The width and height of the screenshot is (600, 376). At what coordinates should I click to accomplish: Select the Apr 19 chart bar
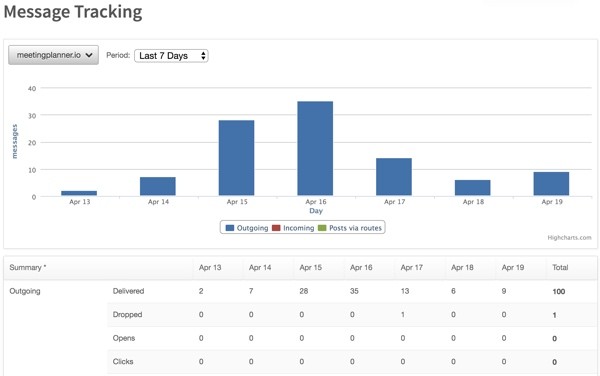tap(551, 184)
